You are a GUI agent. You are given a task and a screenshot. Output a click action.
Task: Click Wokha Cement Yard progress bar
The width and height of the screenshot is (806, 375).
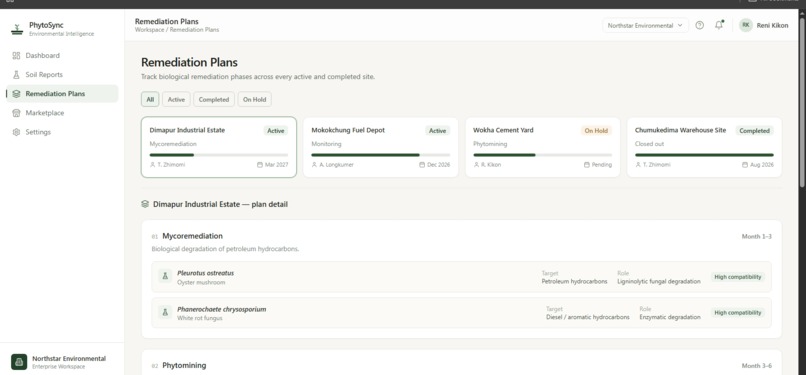tap(543, 155)
